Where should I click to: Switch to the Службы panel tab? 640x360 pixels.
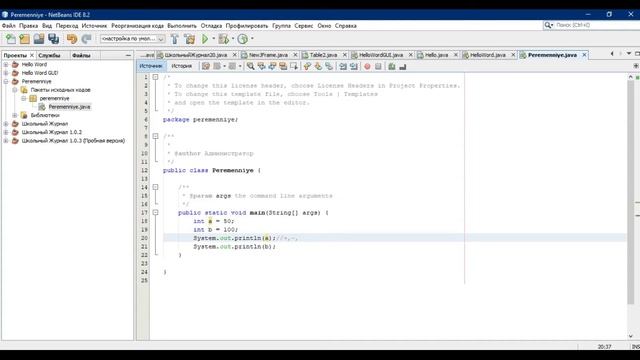49,56
